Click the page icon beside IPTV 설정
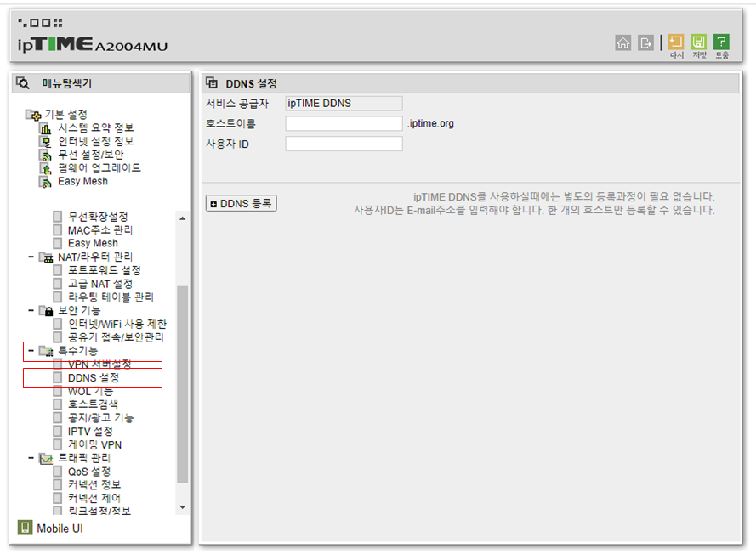This screenshot has width=756, height=554. click(57, 431)
